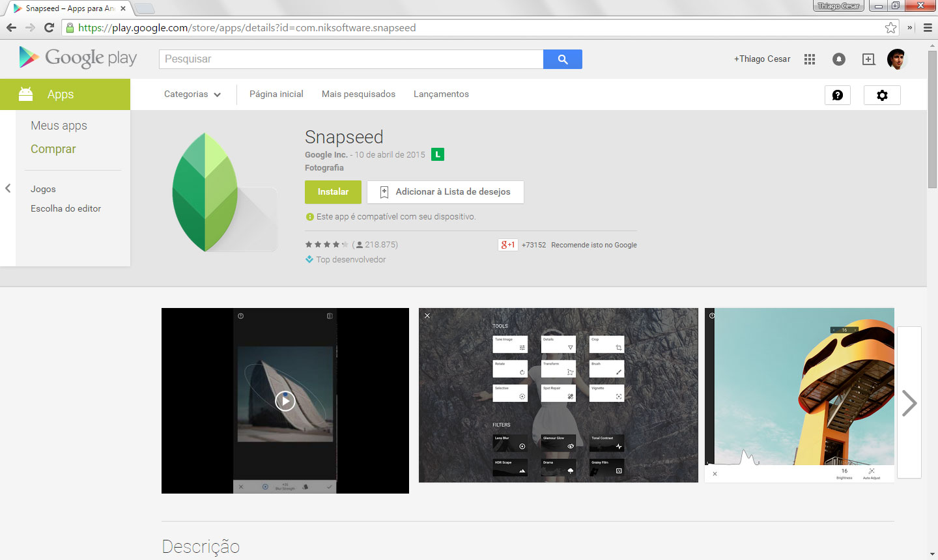938x560 pixels.
Task: Open the Google Inc. developer link
Action: (x=326, y=155)
